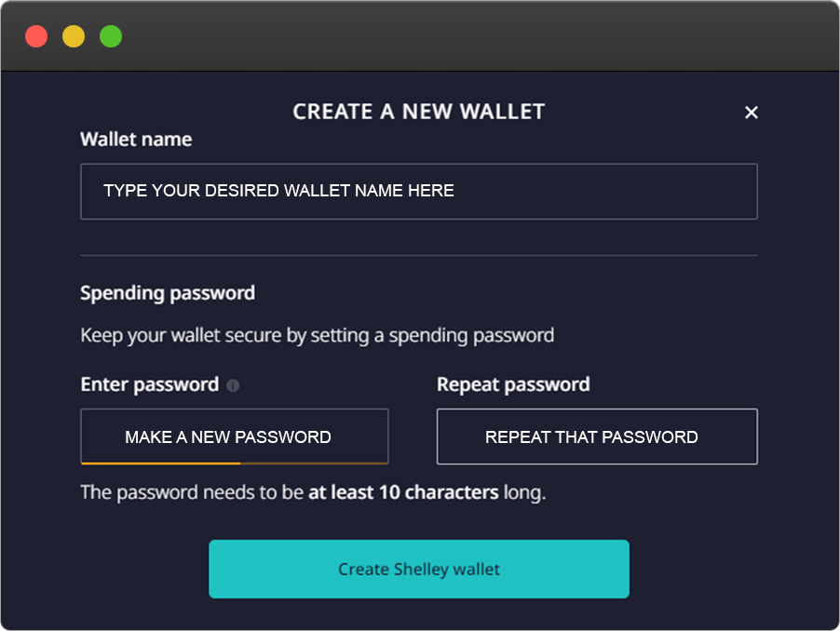840x631 pixels.
Task: Close the Create a New Wallet dialog
Action: click(752, 113)
